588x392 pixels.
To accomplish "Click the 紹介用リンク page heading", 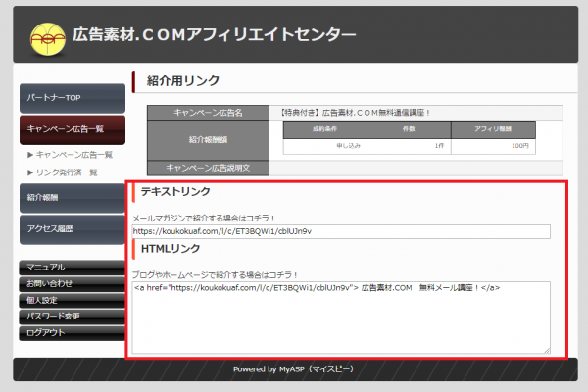I will [x=183, y=80].
